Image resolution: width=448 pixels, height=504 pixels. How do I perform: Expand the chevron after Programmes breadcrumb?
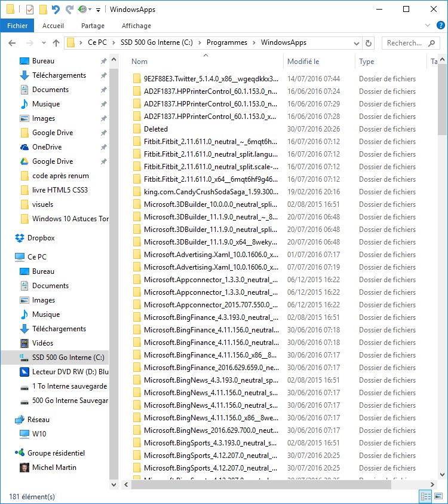coord(254,43)
